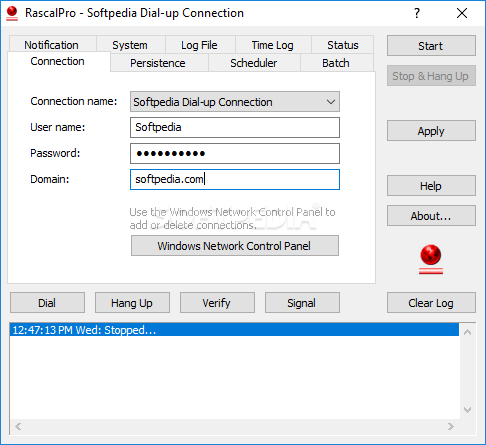Switch to the Batch tab
Screen dimensions: 486x445
click(x=336, y=63)
